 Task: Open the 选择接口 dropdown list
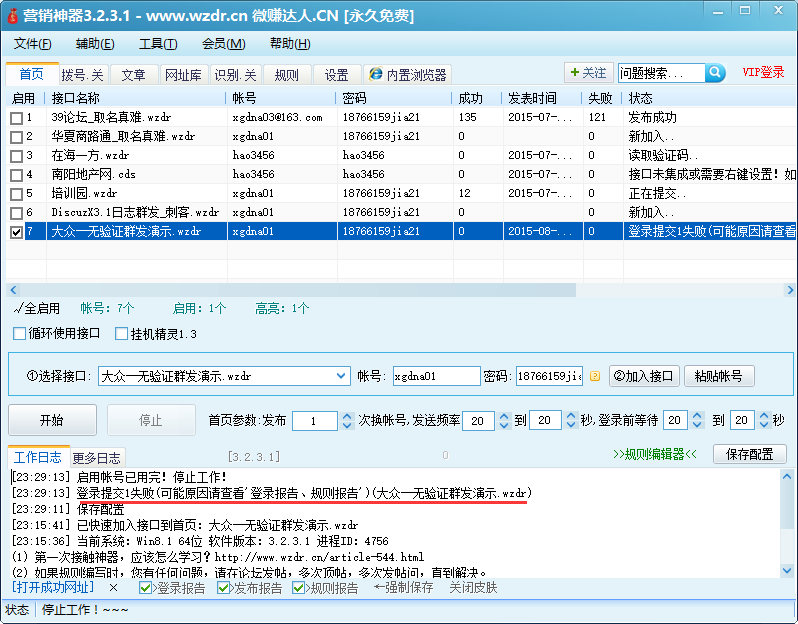(x=341, y=376)
